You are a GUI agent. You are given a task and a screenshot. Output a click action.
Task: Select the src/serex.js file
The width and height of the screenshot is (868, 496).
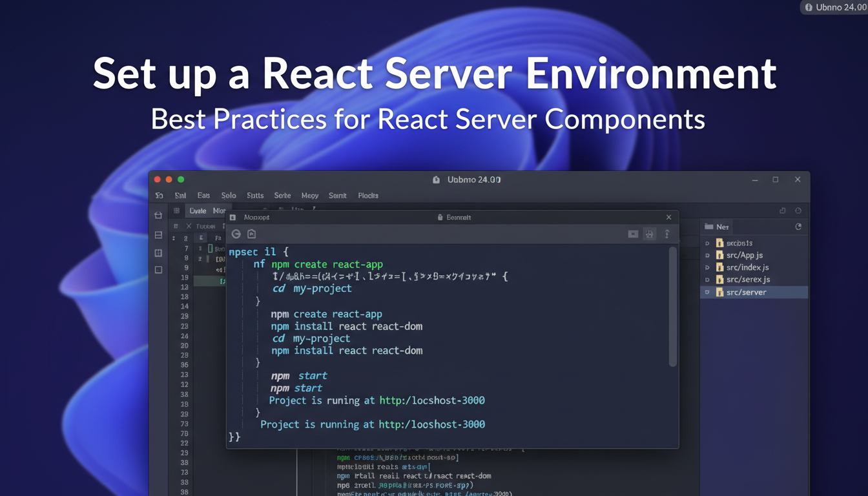coord(748,280)
